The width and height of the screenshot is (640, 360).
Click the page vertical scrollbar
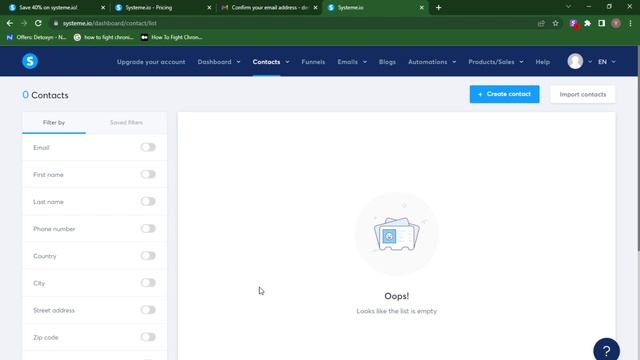point(638,149)
